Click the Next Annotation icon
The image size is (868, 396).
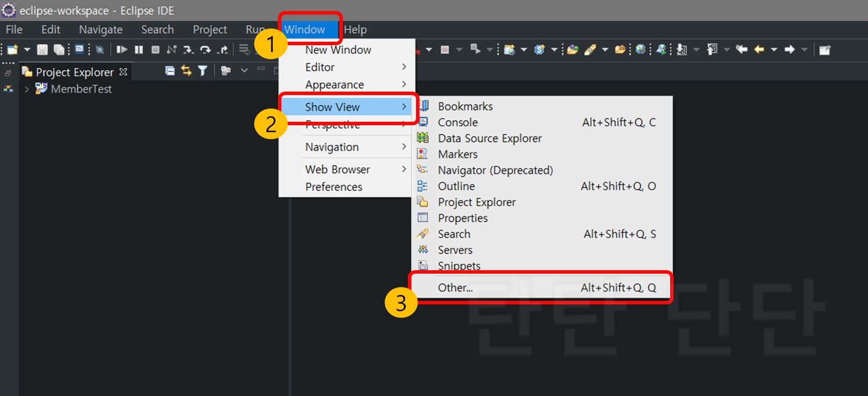point(681,49)
